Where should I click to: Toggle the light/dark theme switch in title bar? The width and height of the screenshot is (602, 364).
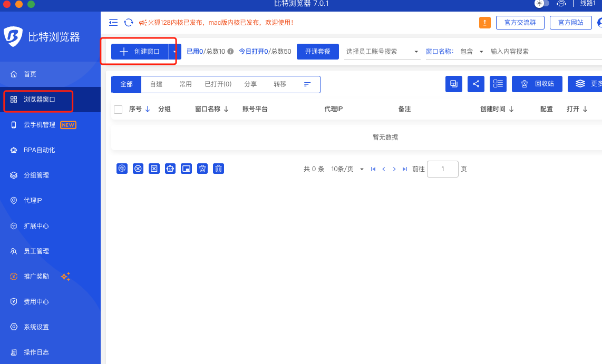point(541,4)
